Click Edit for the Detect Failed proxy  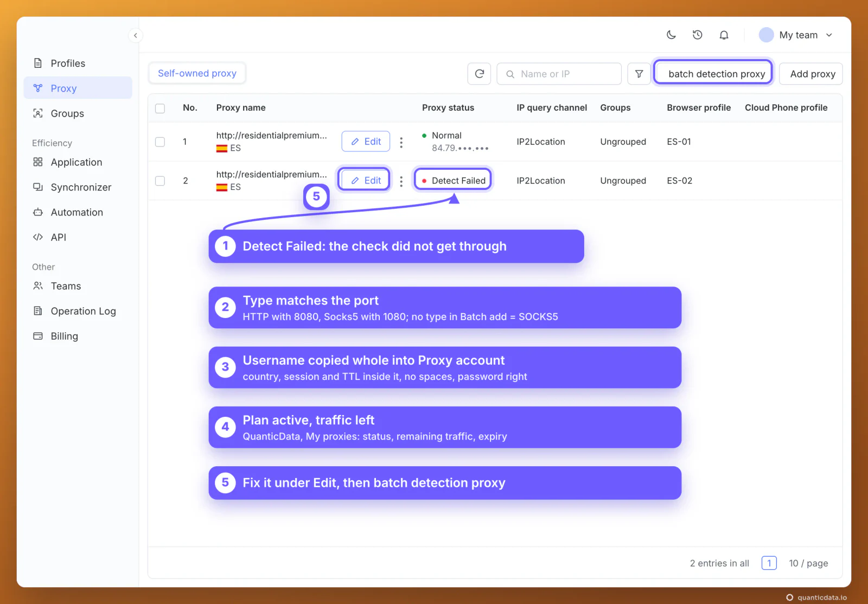point(365,180)
